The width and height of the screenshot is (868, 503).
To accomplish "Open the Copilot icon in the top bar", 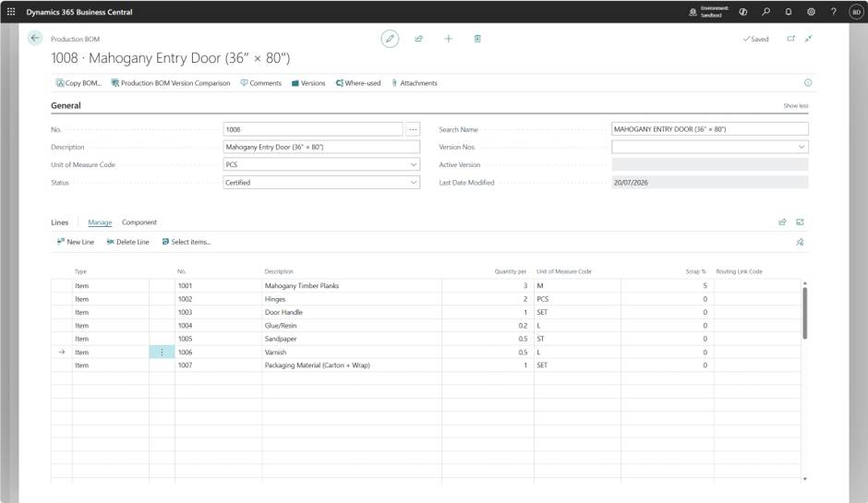I will coord(743,12).
